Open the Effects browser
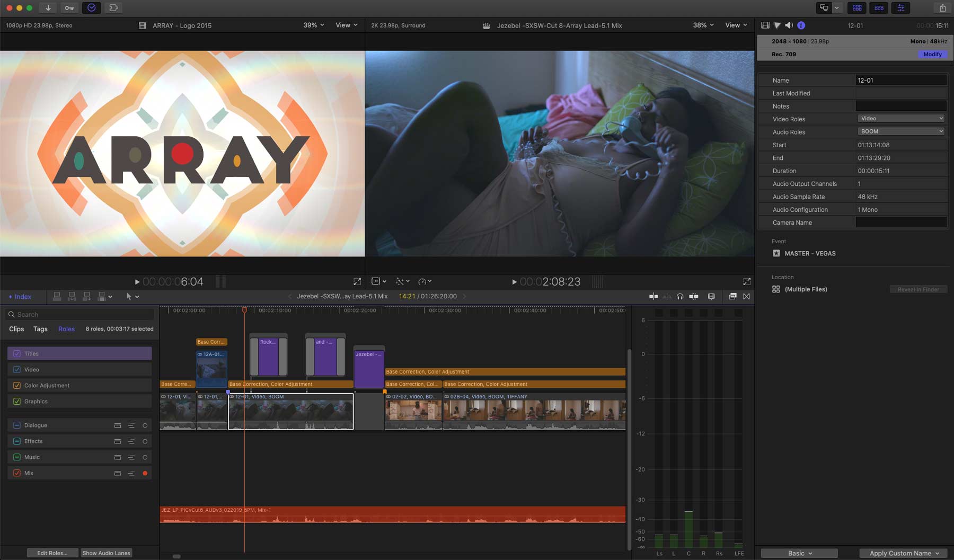The image size is (954, 560). pos(732,297)
